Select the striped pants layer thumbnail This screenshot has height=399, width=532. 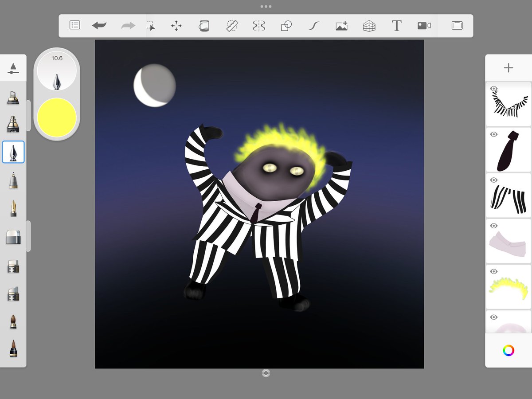point(509,196)
